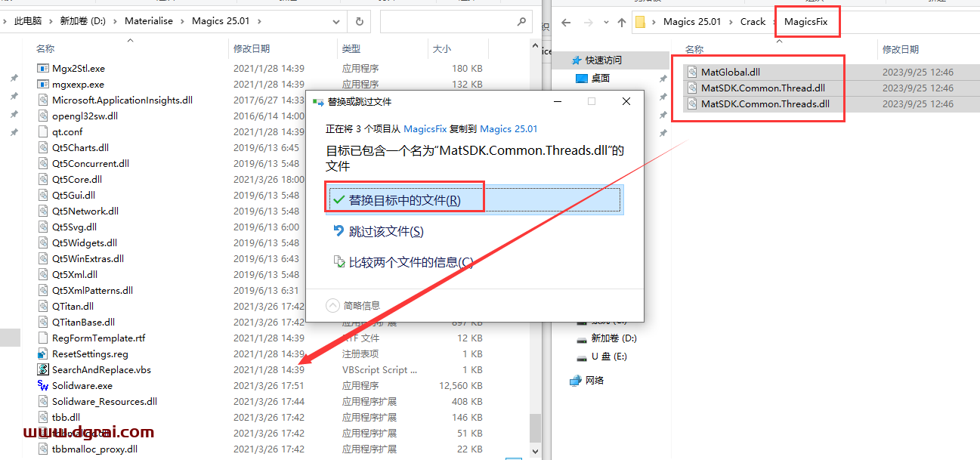Click the MatGlobal.dll file icon

[692, 73]
